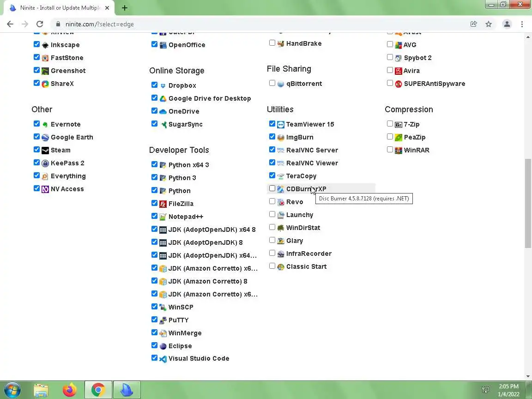Uncheck the SugarSync checkbox

tap(154, 123)
